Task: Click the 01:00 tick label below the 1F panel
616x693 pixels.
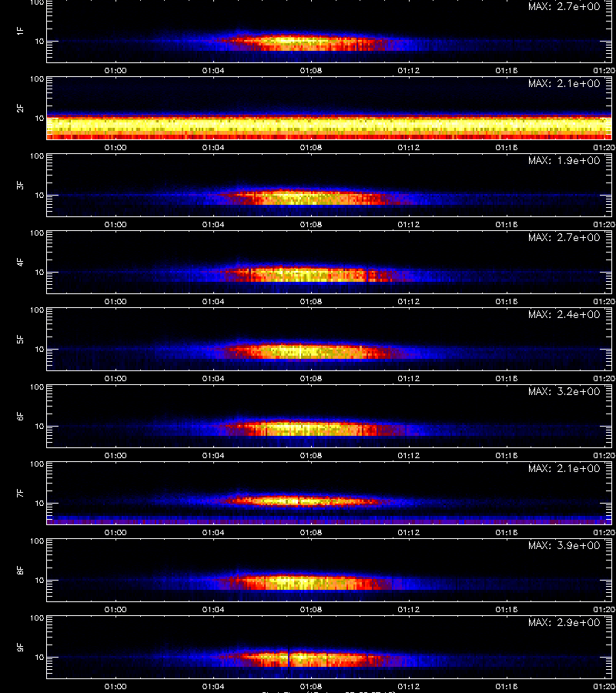Action: pyautogui.click(x=115, y=71)
